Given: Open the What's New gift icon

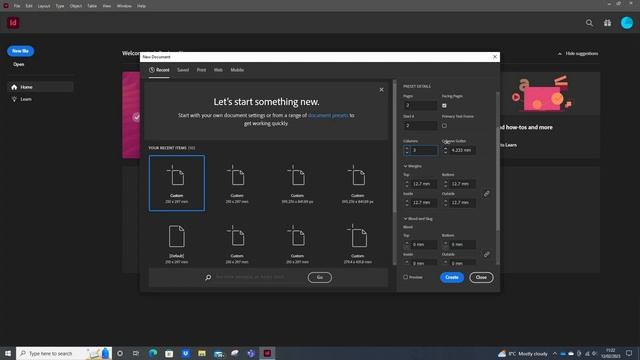Looking at the screenshot, I should coord(607,23).
